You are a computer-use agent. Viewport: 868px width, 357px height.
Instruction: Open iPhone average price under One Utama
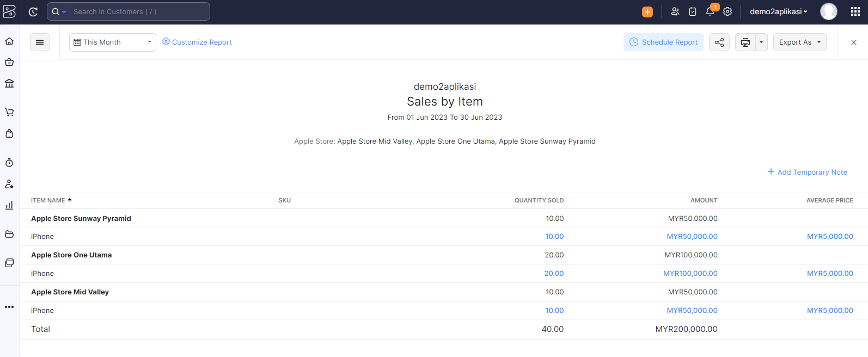[830, 273]
